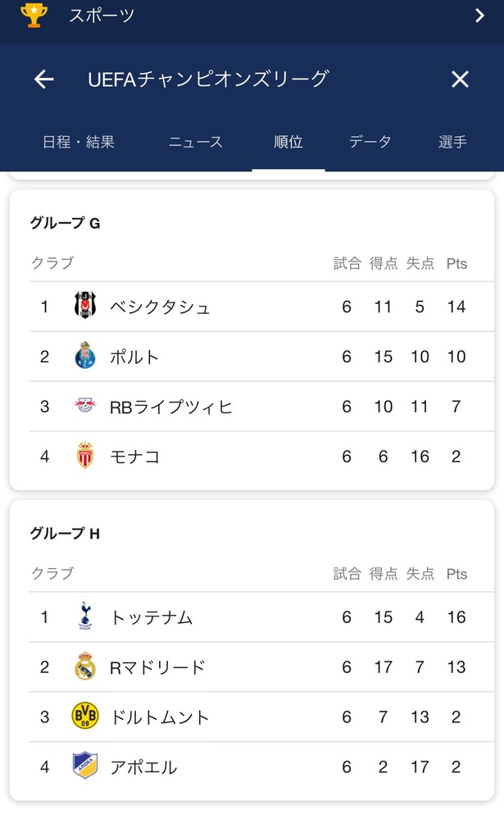Switch to the 選手 tab
The width and height of the screenshot is (504, 823).
[452, 142]
